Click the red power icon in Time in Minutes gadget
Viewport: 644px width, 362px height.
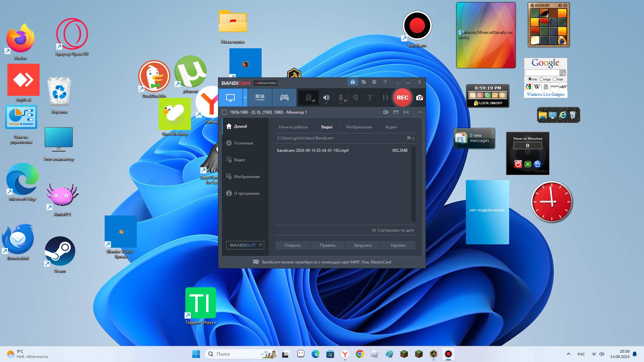[x=518, y=164]
